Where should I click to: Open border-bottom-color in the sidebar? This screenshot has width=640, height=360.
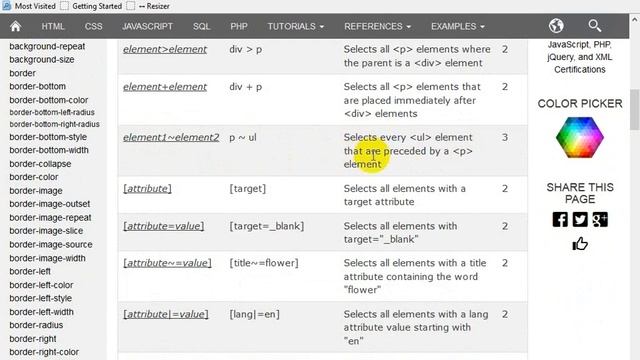pos(49,100)
